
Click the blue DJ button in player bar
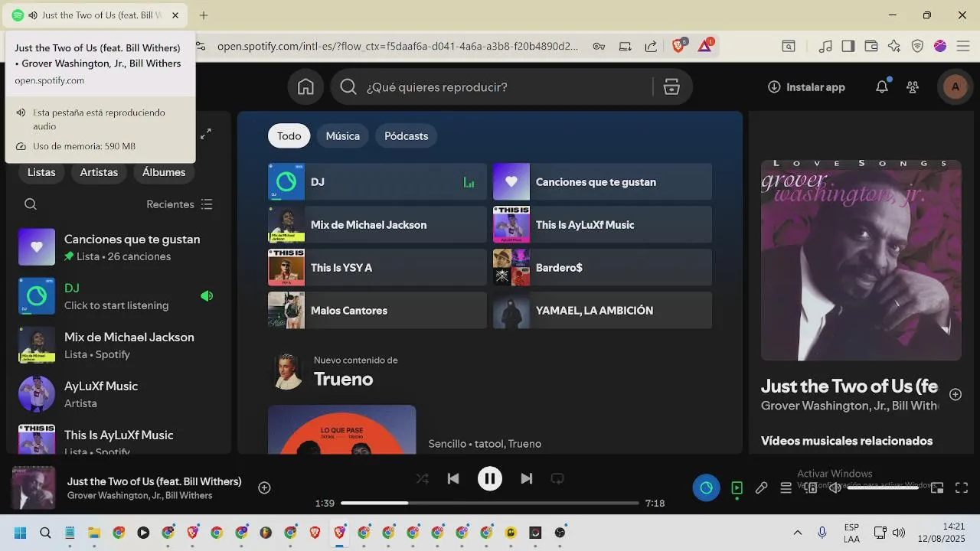[x=706, y=487]
